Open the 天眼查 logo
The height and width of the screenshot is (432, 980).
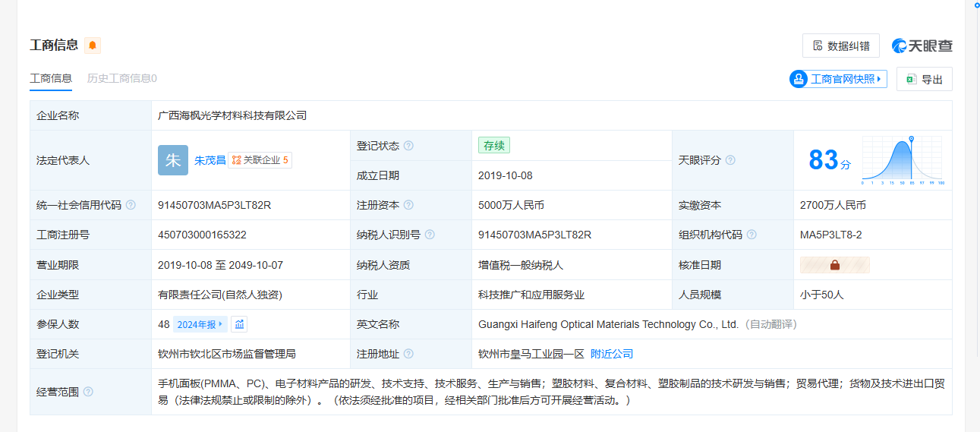point(922,46)
